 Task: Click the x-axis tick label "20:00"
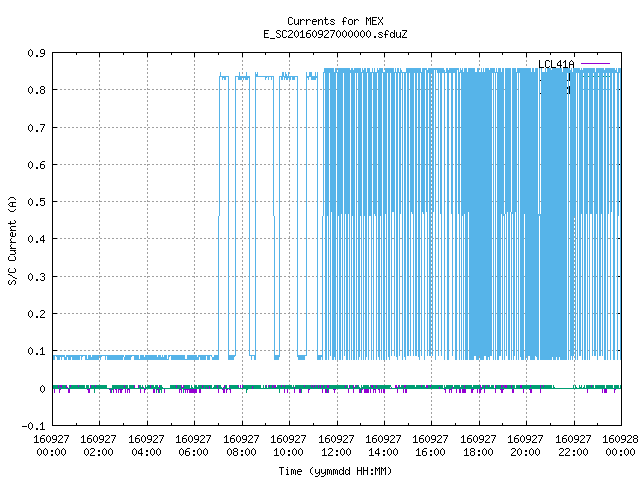click(x=525, y=452)
